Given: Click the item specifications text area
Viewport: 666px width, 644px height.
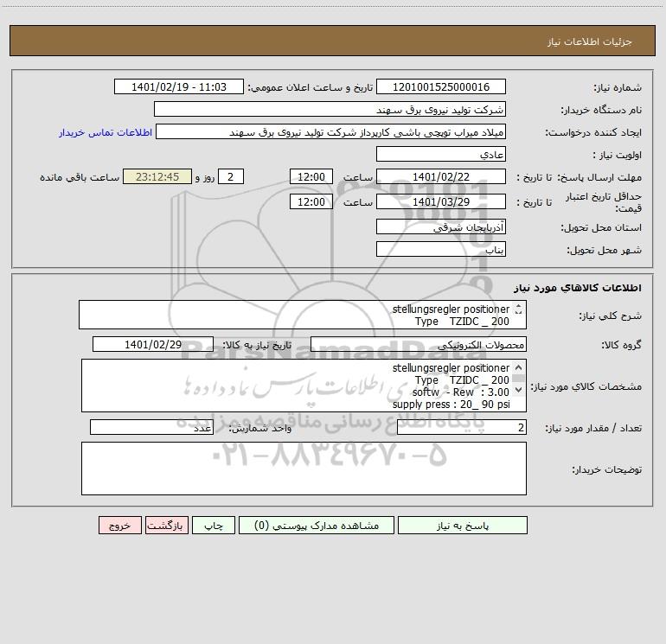Looking at the screenshot, I should point(304,386).
